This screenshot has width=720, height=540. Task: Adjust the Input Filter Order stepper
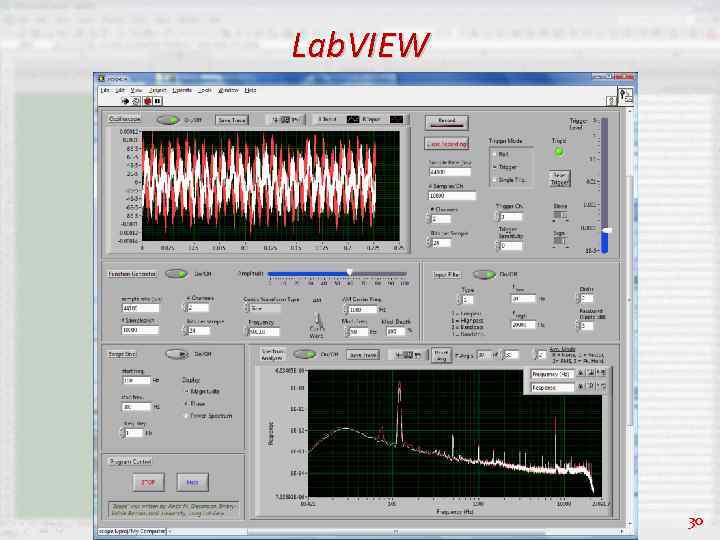coord(578,298)
